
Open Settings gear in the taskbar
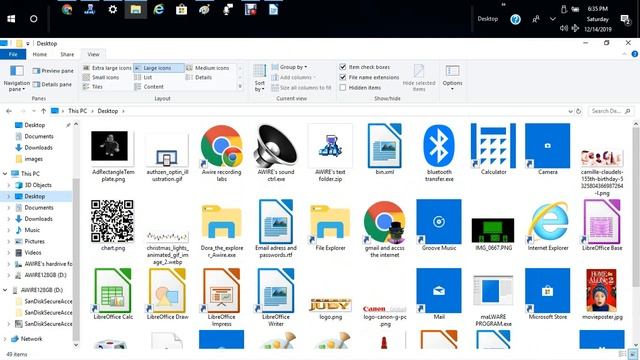[x=113, y=9]
